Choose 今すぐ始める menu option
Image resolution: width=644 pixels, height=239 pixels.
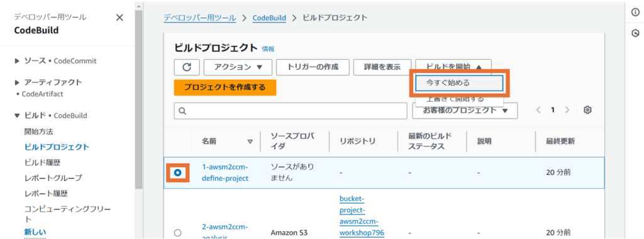pyautogui.click(x=459, y=82)
